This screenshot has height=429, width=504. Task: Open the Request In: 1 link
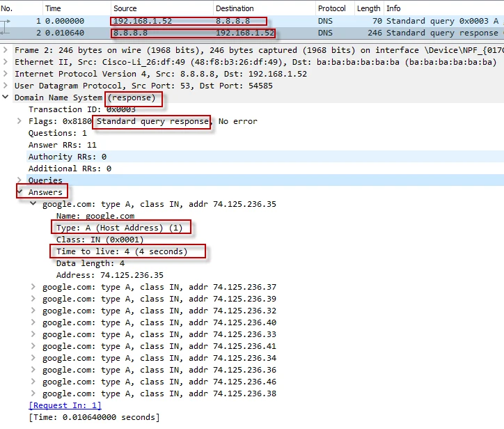[x=65, y=405]
